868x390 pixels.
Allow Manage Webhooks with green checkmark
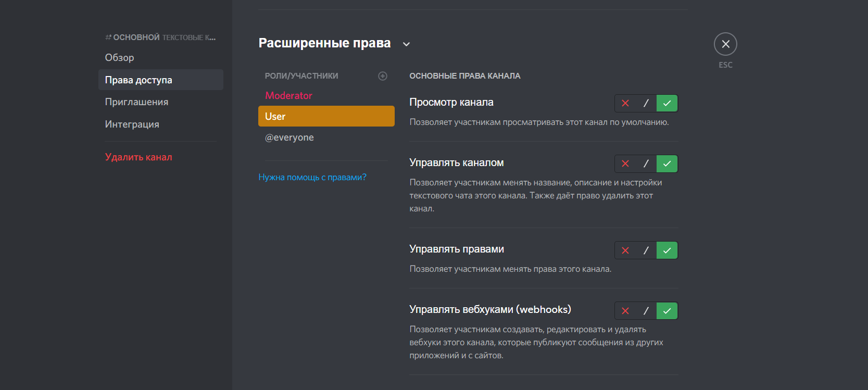(667, 311)
